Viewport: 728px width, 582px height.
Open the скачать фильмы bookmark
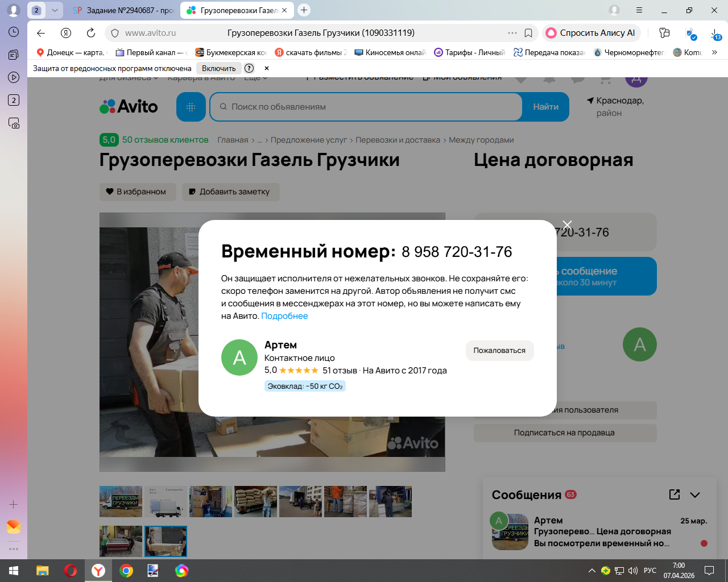(311, 52)
